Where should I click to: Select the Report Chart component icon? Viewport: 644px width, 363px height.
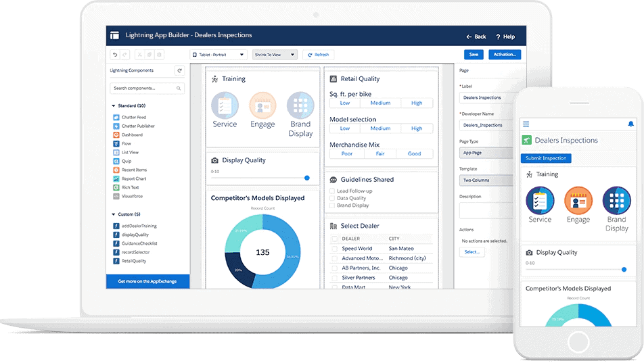click(116, 178)
